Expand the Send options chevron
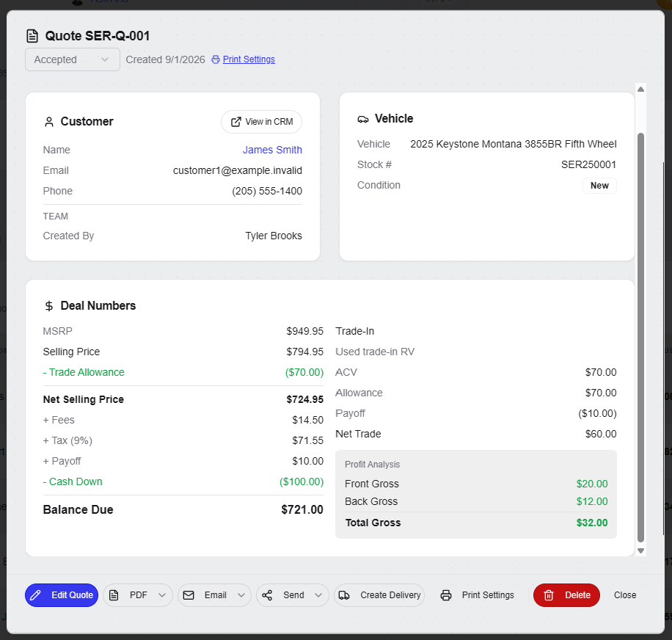672x640 pixels. pyautogui.click(x=318, y=595)
